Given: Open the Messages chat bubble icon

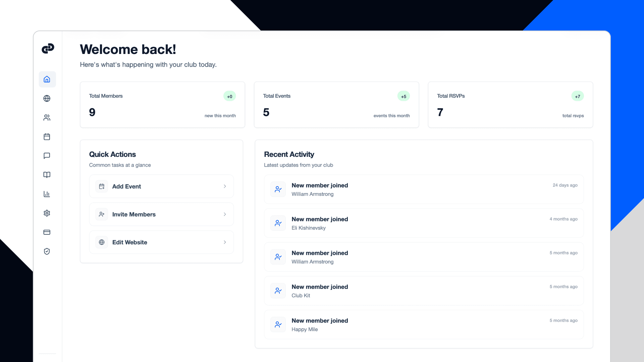Looking at the screenshot, I should (47, 156).
